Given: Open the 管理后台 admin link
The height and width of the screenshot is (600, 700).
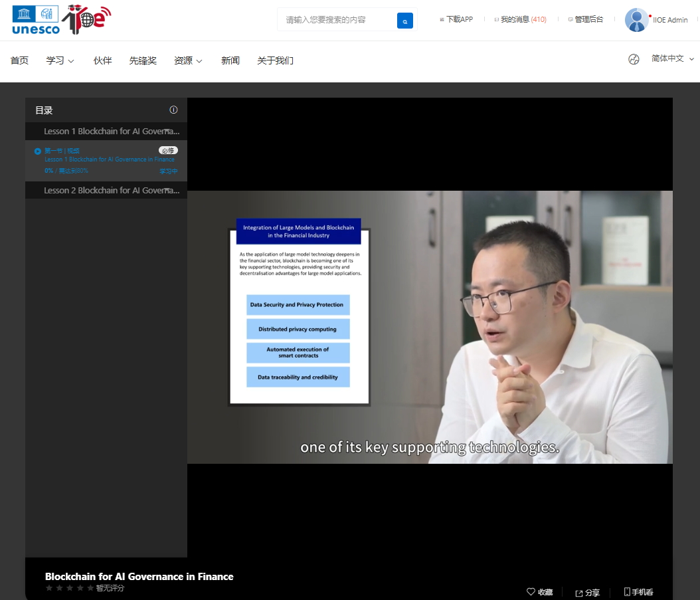Looking at the screenshot, I should click(x=588, y=20).
